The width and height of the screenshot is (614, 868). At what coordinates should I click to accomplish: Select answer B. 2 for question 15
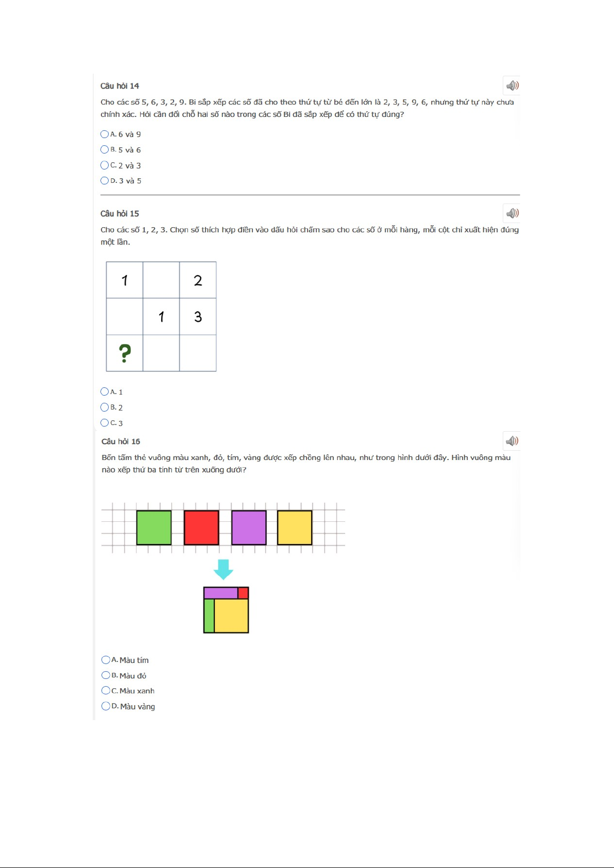105,407
